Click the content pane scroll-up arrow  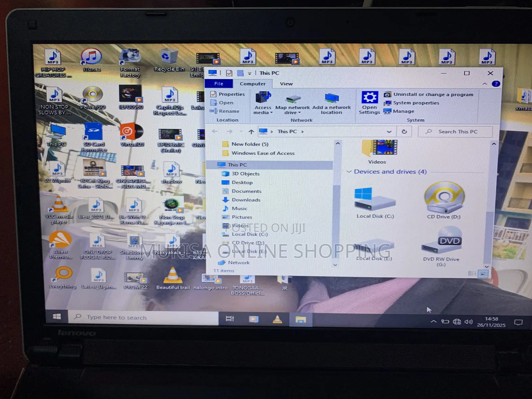pyautogui.click(x=494, y=144)
